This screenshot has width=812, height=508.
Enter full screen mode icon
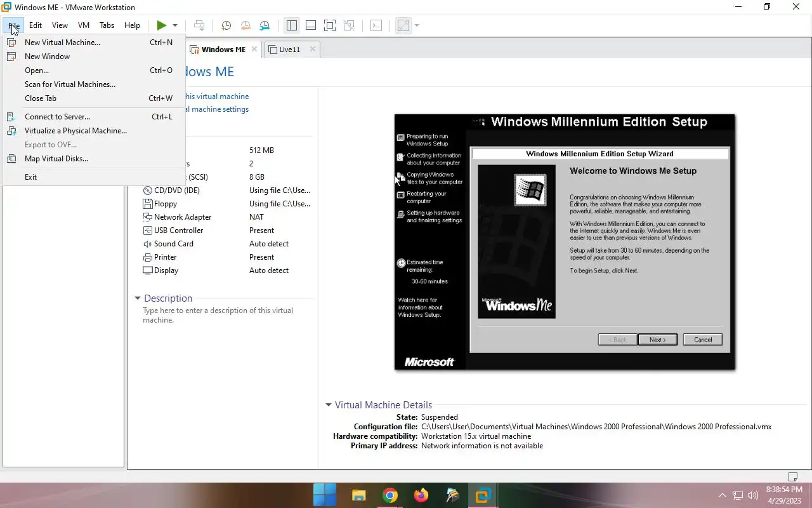[330, 25]
